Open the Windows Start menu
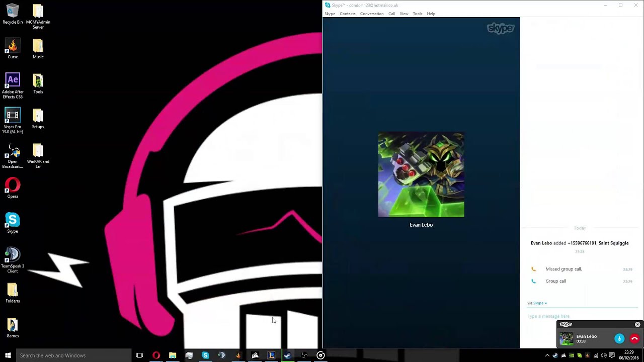This screenshot has height=362, width=644. [x=8, y=355]
